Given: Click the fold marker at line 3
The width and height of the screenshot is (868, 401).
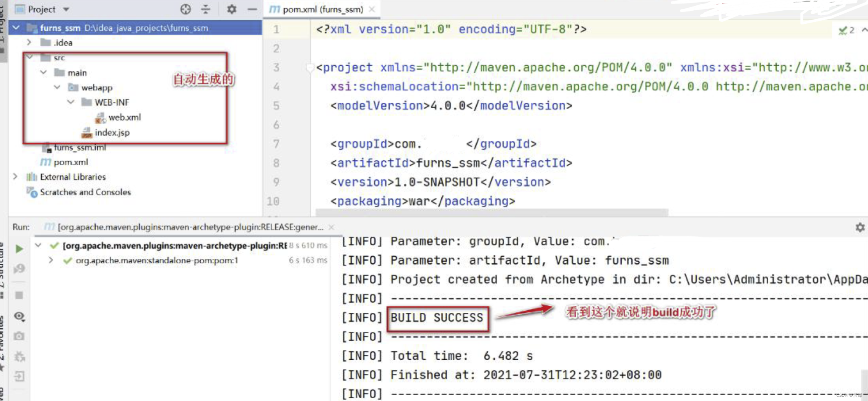Looking at the screenshot, I should (x=310, y=68).
